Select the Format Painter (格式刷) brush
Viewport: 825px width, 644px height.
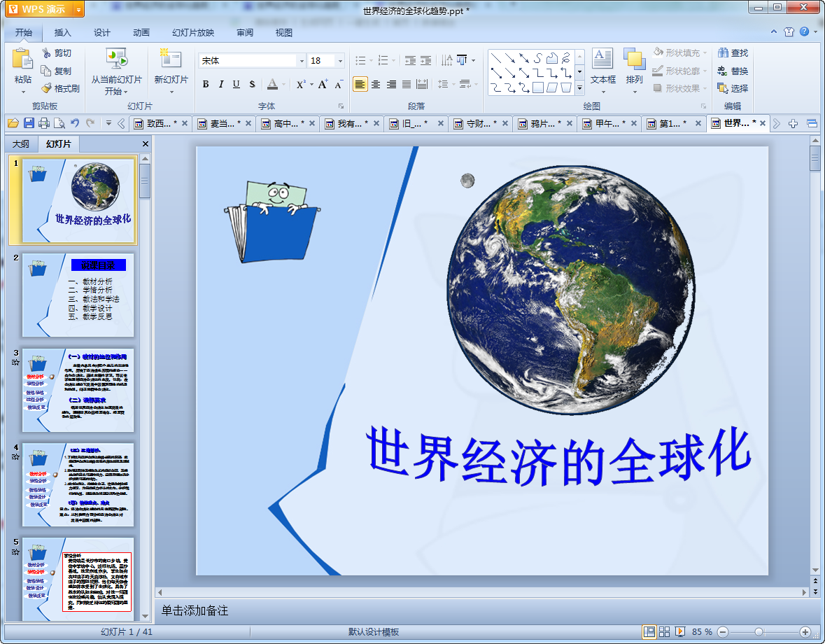47,88
